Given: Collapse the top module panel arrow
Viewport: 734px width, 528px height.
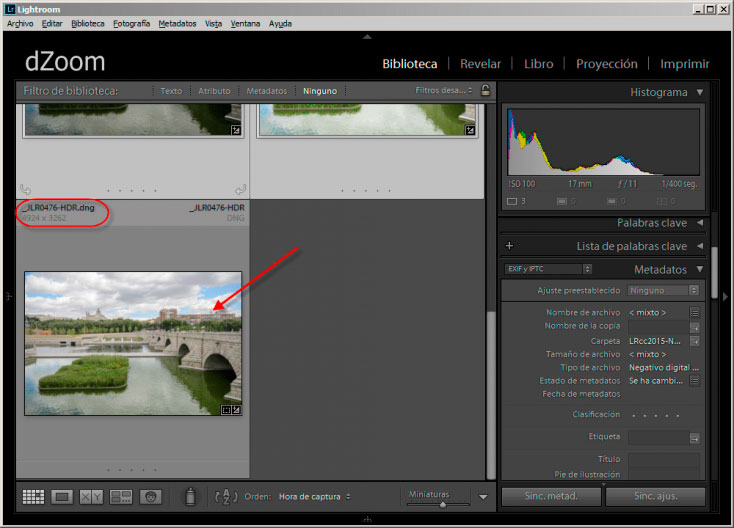Looking at the screenshot, I should pos(367,37).
